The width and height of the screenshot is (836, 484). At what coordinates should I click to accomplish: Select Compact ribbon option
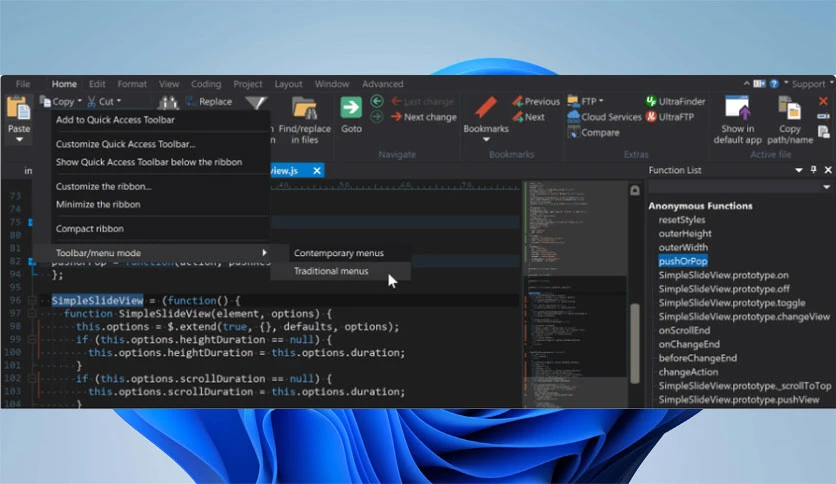[160, 229]
